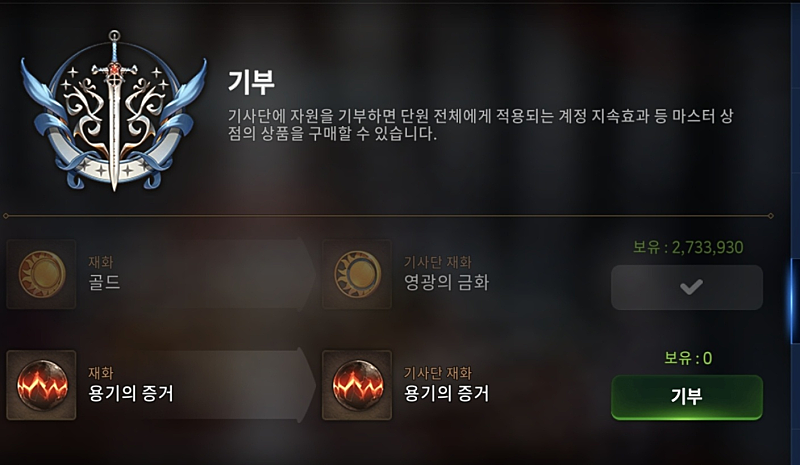
Task: Click the green 기부 donate button
Action: pos(687,397)
